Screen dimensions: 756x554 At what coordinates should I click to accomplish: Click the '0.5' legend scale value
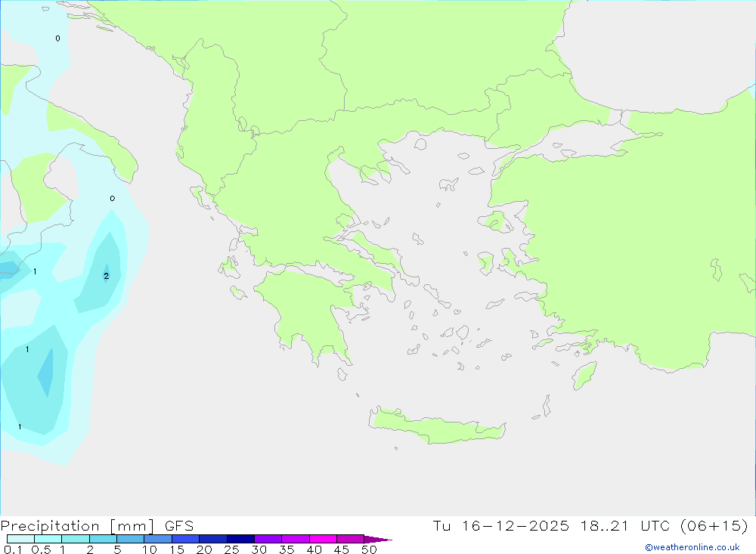(x=42, y=549)
